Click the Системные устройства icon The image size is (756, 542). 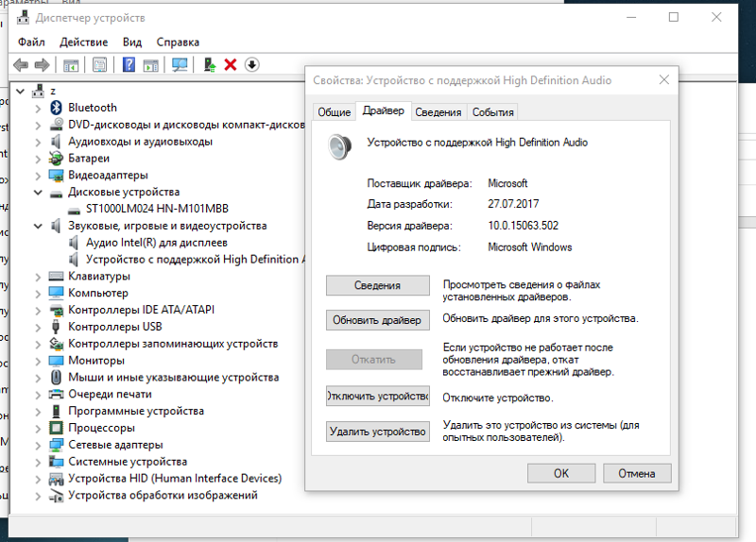56,462
